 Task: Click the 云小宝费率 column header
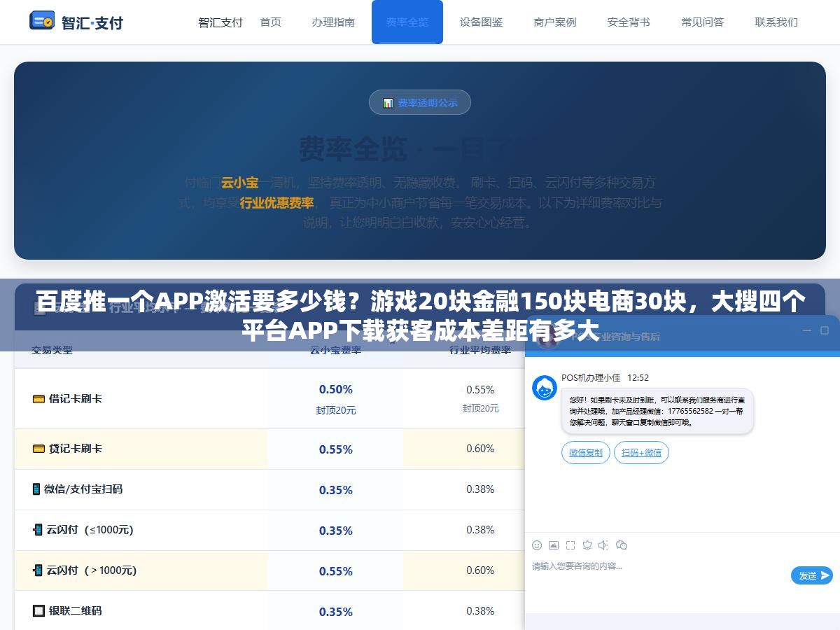click(x=336, y=349)
